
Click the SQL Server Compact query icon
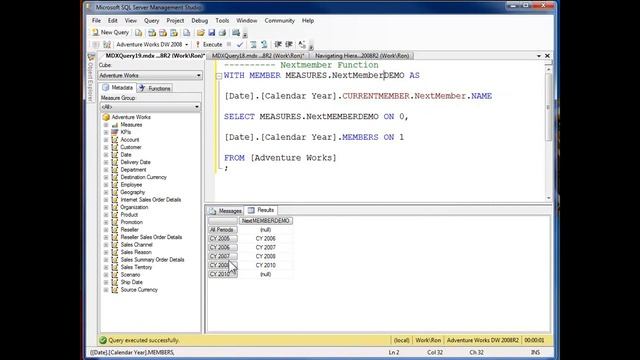[187, 33]
